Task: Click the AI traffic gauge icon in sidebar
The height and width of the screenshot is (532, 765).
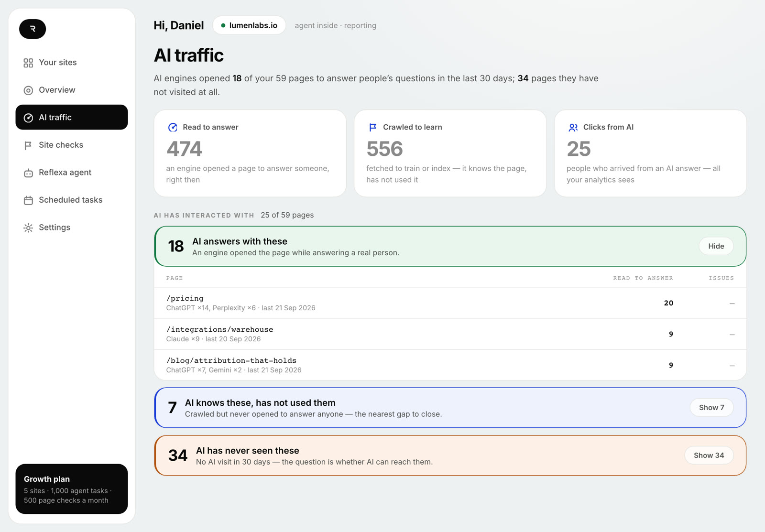Action: (x=28, y=118)
